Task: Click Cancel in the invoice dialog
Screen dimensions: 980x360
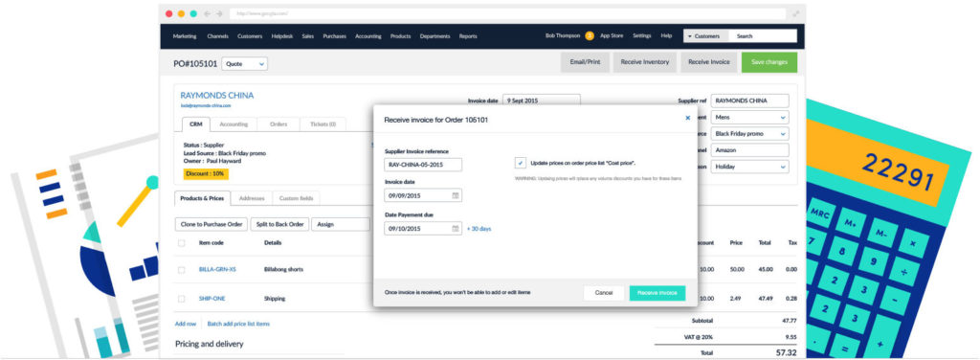Action: click(x=604, y=293)
